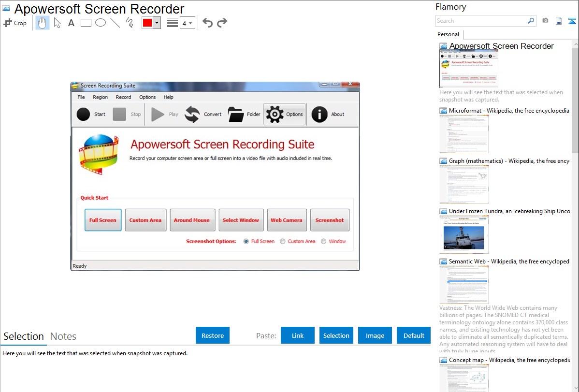The image size is (579, 392).
Task: Click the document page icon near search
Action: tap(559, 21)
